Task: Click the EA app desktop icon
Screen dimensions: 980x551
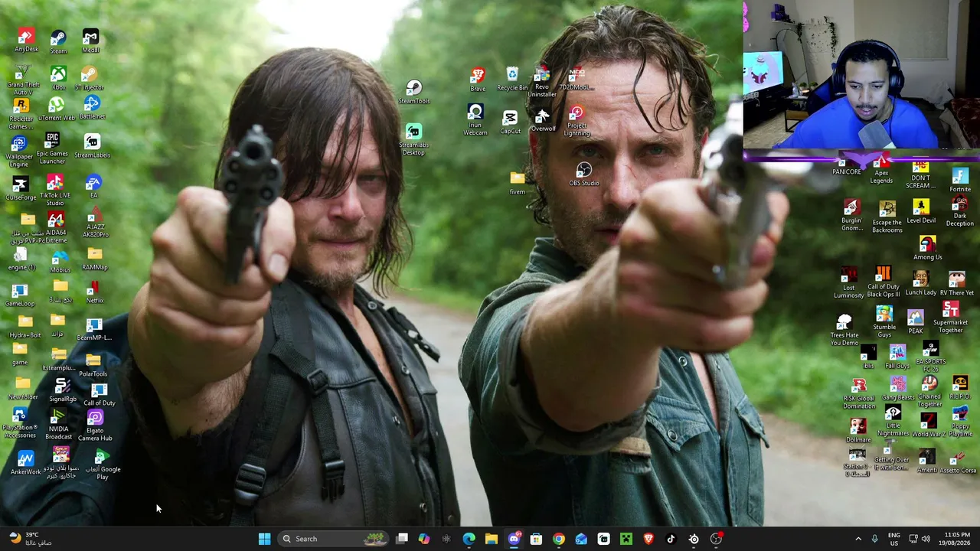Action: 93,187
